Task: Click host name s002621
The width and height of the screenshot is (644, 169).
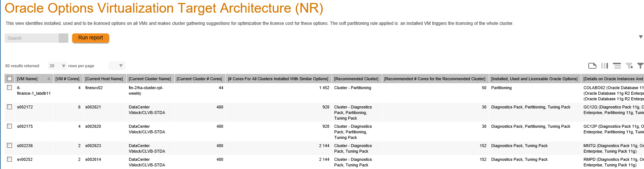Action: 93,107
